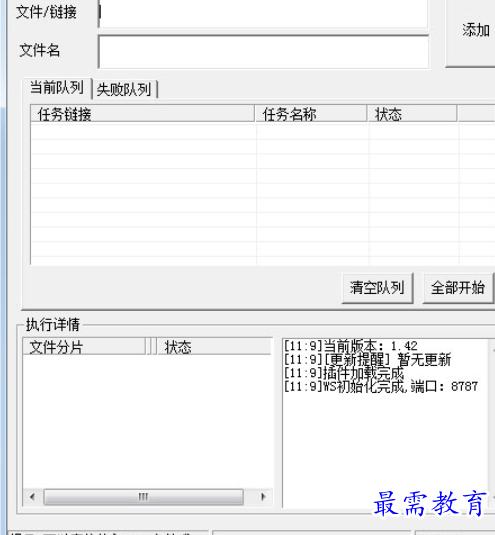The width and height of the screenshot is (495, 535).
Task: Click the 状态 header in 执行详情
Action: (214, 347)
